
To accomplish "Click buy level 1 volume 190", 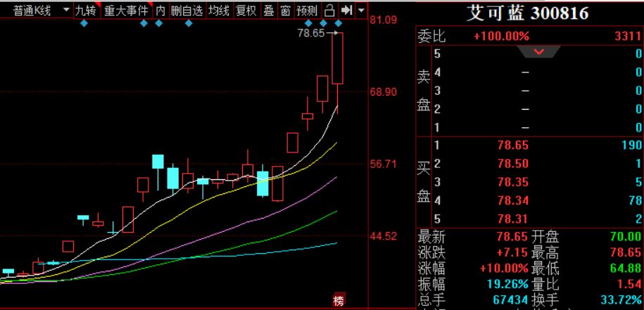I will click(x=631, y=145).
